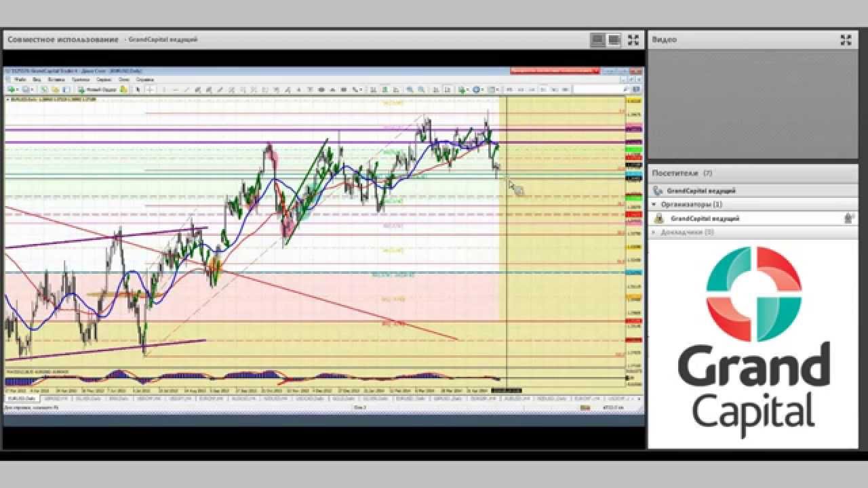Click microphone status icon beside GrandCapital ведущий
Viewport: 868px width, 488px height.
click(848, 218)
